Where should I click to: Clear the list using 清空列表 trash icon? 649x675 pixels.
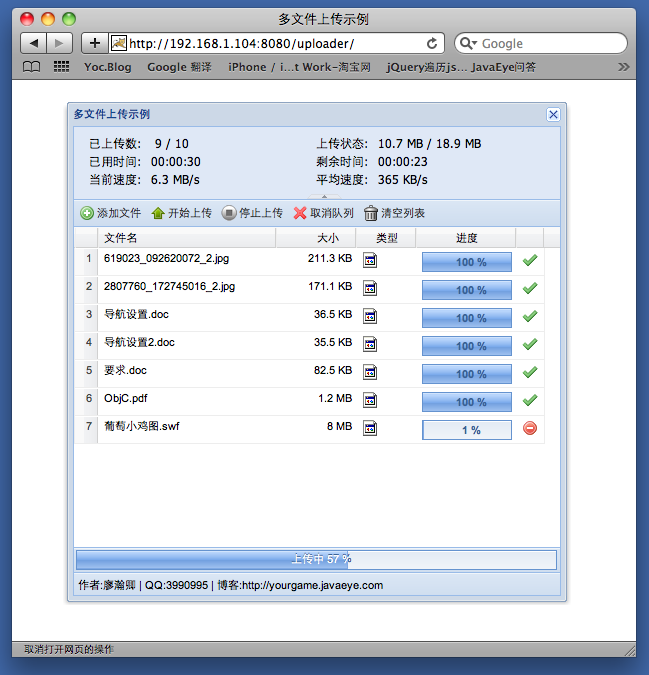point(371,213)
